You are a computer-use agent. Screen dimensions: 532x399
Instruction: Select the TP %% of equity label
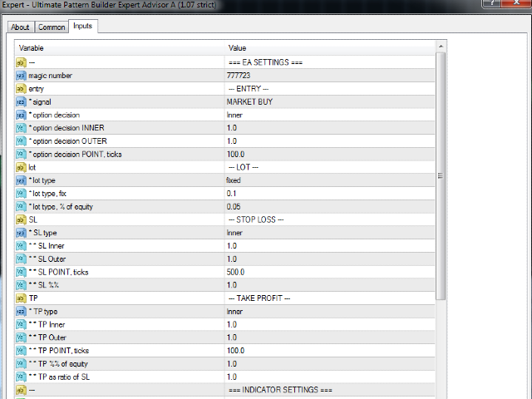click(x=58, y=364)
